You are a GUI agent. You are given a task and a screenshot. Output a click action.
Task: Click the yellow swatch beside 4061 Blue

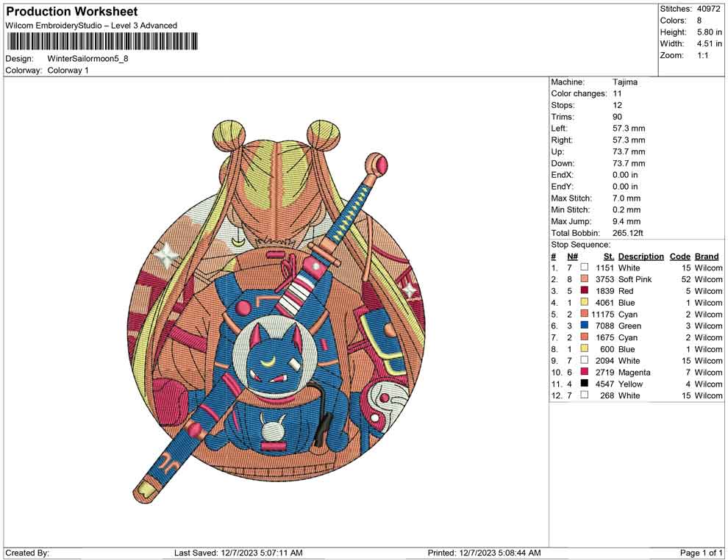585,302
